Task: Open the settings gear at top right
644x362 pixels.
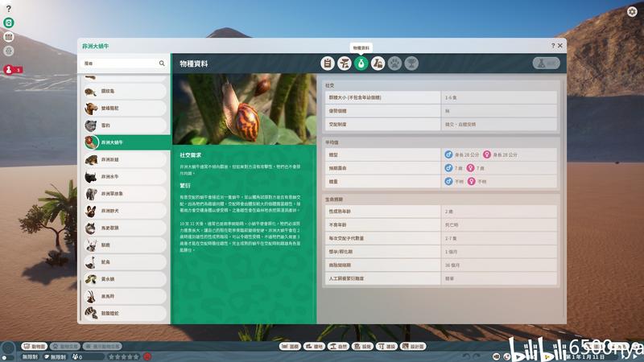Action: point(632,11)
